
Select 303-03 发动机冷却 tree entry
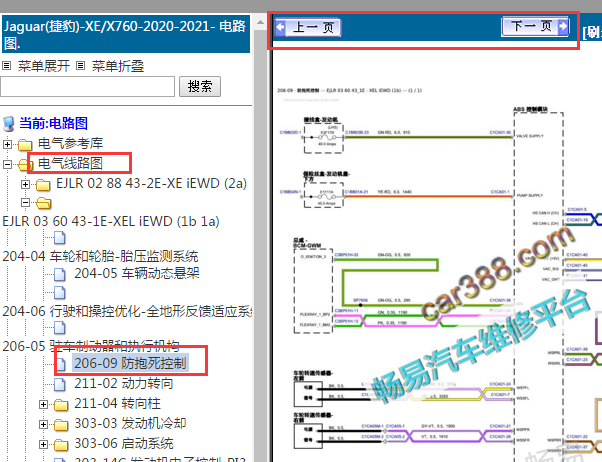pyautogui.click(x=130, y=423)
